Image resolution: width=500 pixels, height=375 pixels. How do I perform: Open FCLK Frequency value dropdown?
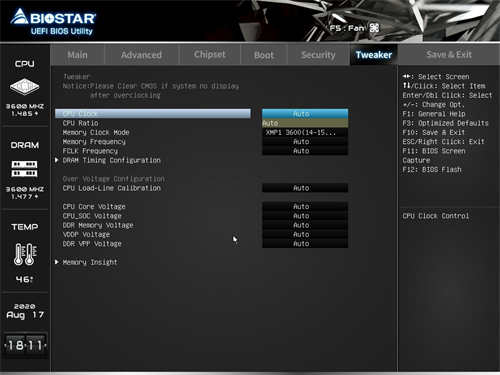[305, 151]
